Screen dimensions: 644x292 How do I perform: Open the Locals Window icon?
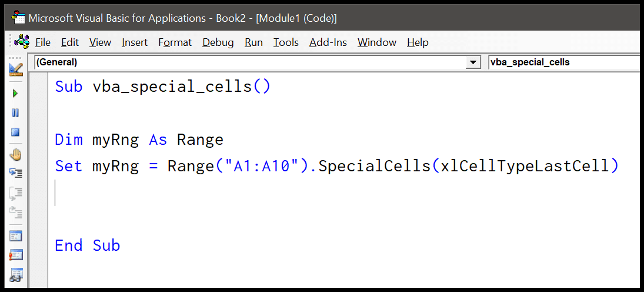(15, 236)
